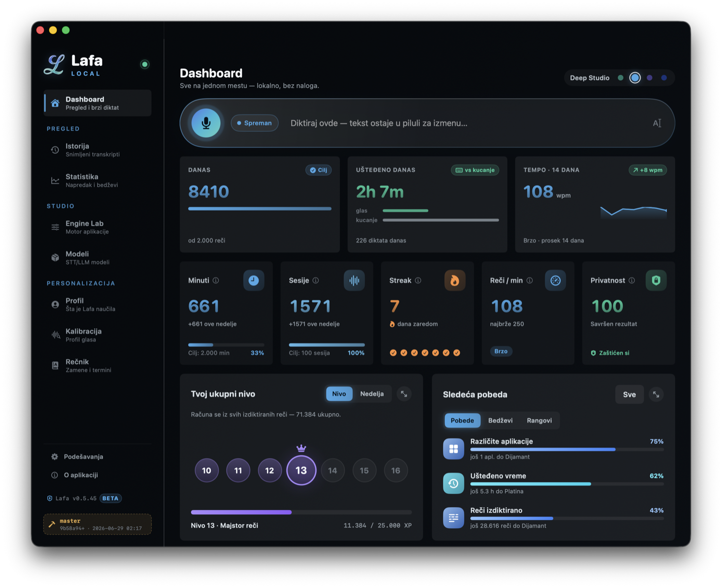Toggle the green status indicator beside Lafa logo
The width and height of the screenshot is (722, 588).
click(x=144, y=64)
